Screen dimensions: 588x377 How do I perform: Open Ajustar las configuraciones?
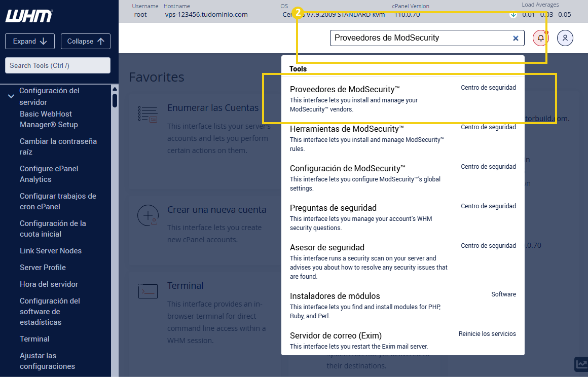pyautogui.click(x=47, y=361)
